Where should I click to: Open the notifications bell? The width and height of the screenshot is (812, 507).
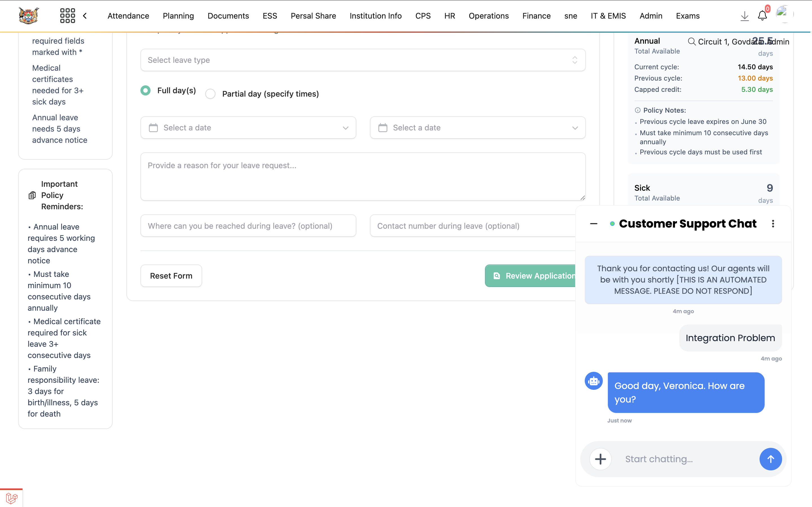pyautogui.click(x=762, y=16)
